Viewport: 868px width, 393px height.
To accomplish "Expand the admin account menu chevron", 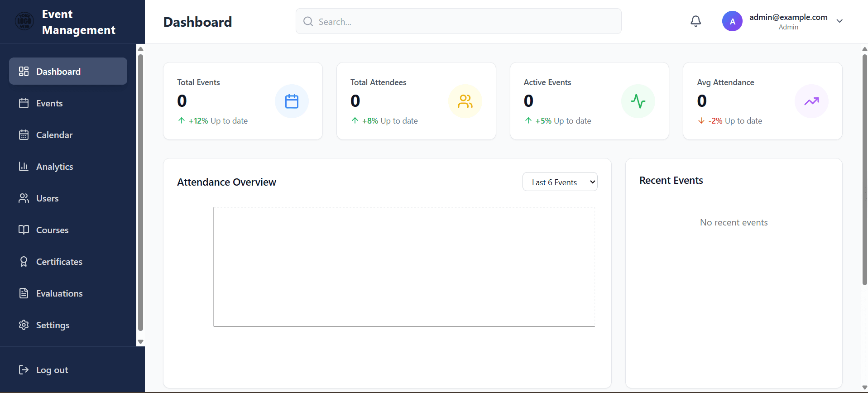I will point(839,21).
